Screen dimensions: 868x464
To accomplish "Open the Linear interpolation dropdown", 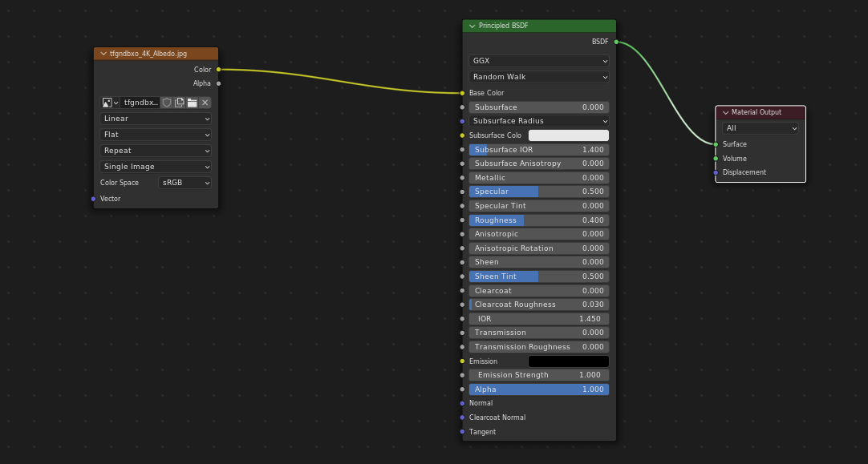I will click(156, 119).
